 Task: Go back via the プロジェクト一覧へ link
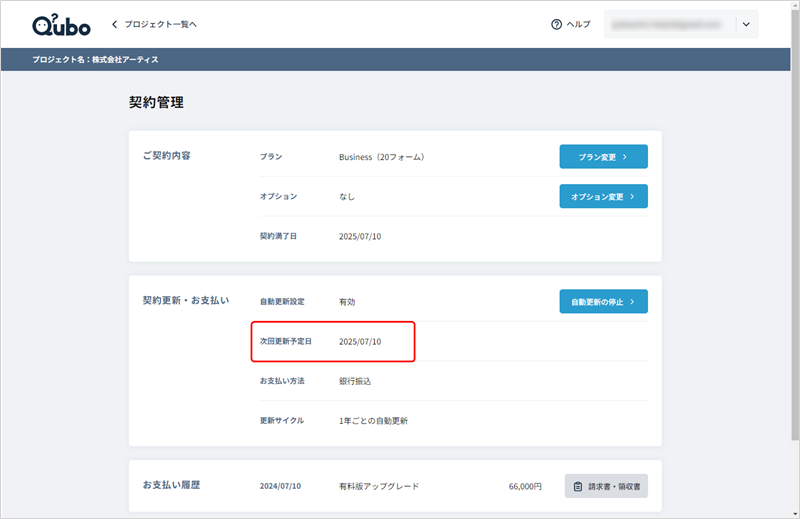[x=160, y=24]
